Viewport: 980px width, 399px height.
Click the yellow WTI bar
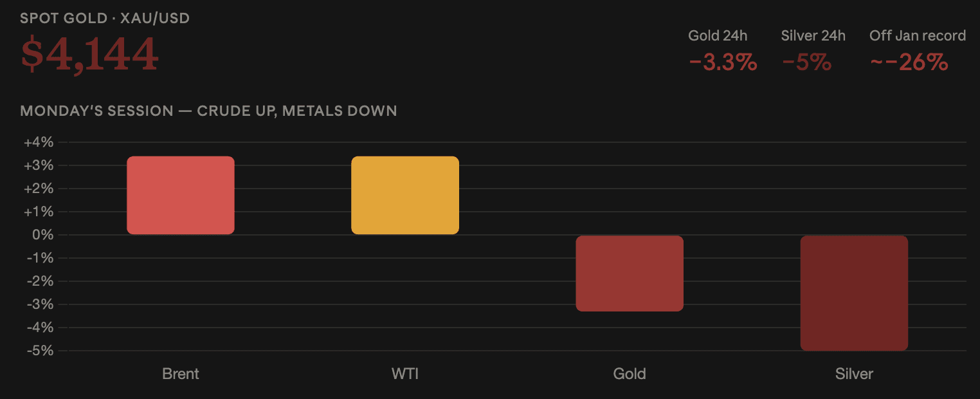point(405,195)
